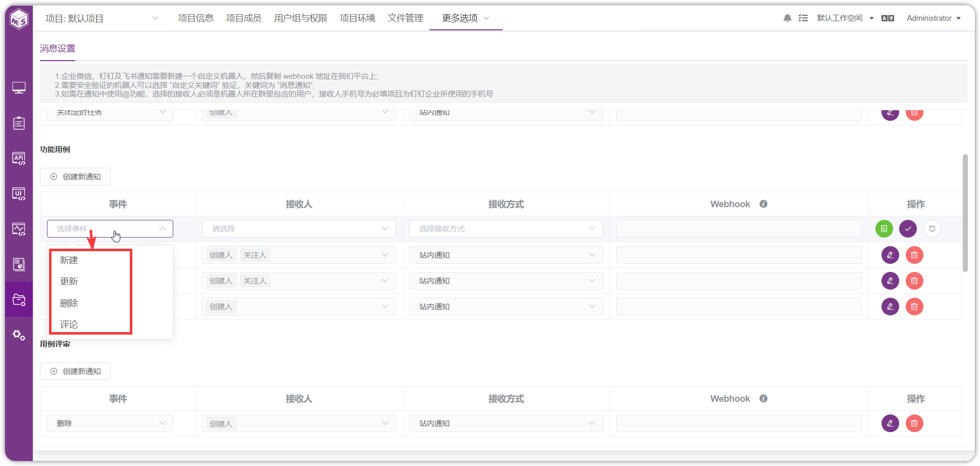Click 创建新通知 under 功能用例
Image resolution: width=980 pixels, height=466 pixels.
pyautogui.click(x=75, y=177)
